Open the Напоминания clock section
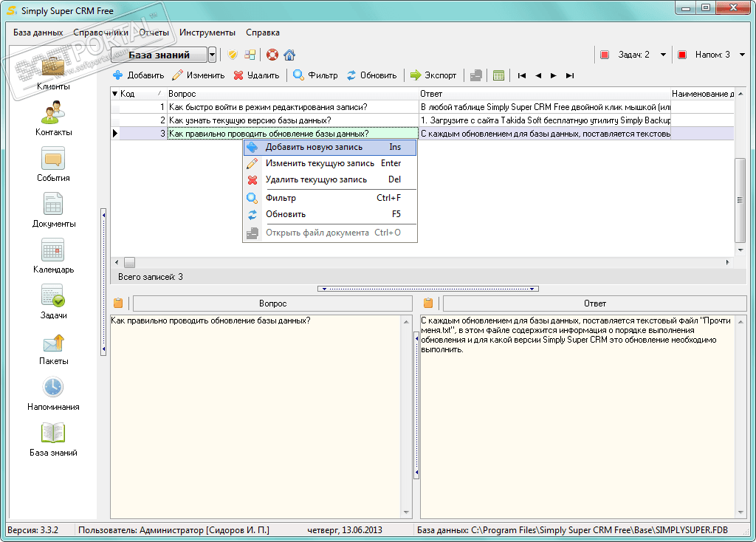 coord(53,394)
